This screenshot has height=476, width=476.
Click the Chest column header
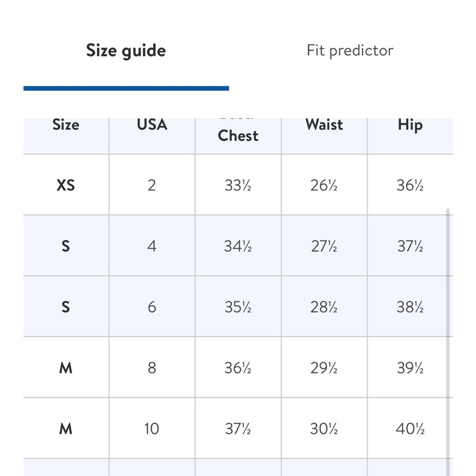point(238,136)
